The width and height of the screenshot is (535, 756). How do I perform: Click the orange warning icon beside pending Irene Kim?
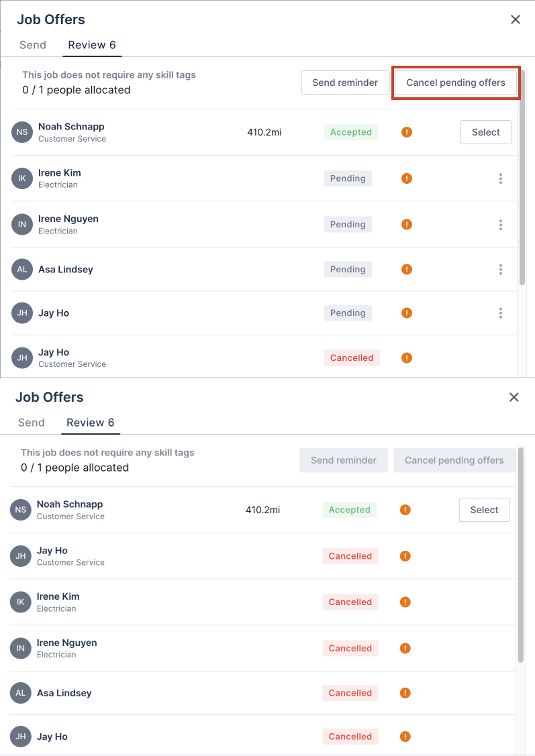click(x=406, y=178)
